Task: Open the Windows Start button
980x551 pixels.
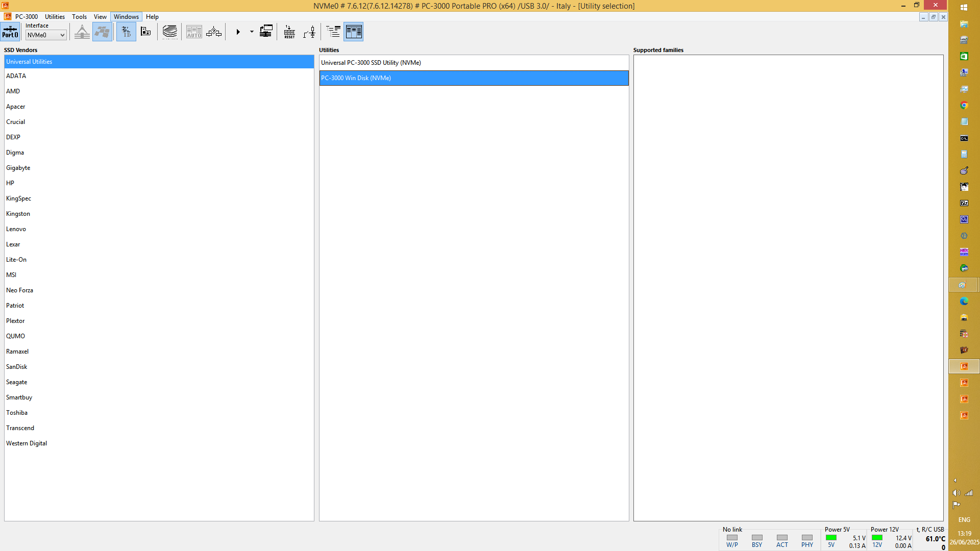Action: (964, 7)
